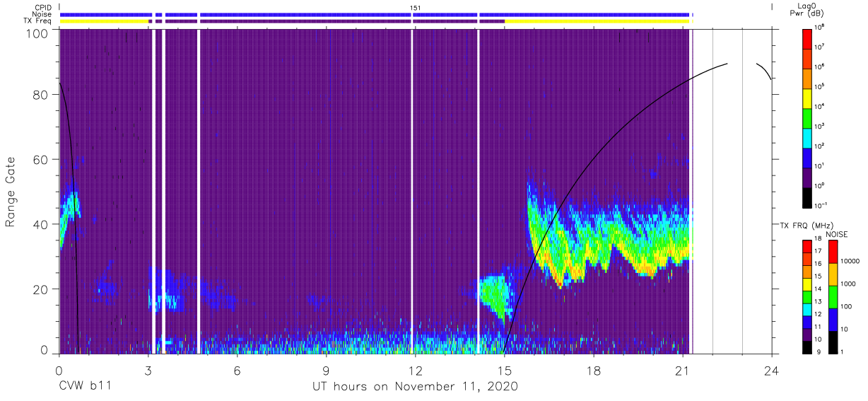
Task: Click the TX Freq row label
Action: [38, 21]
